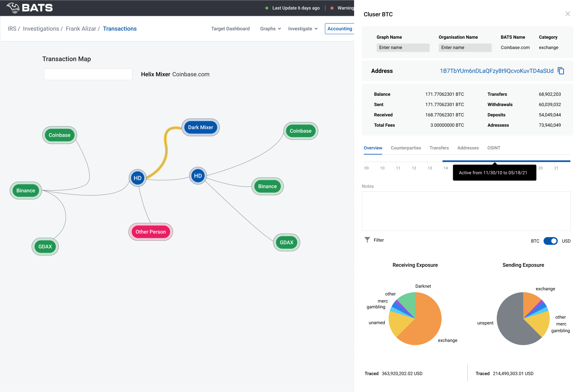
Task: Click the BATS bat logo icon
Action: 13,8
